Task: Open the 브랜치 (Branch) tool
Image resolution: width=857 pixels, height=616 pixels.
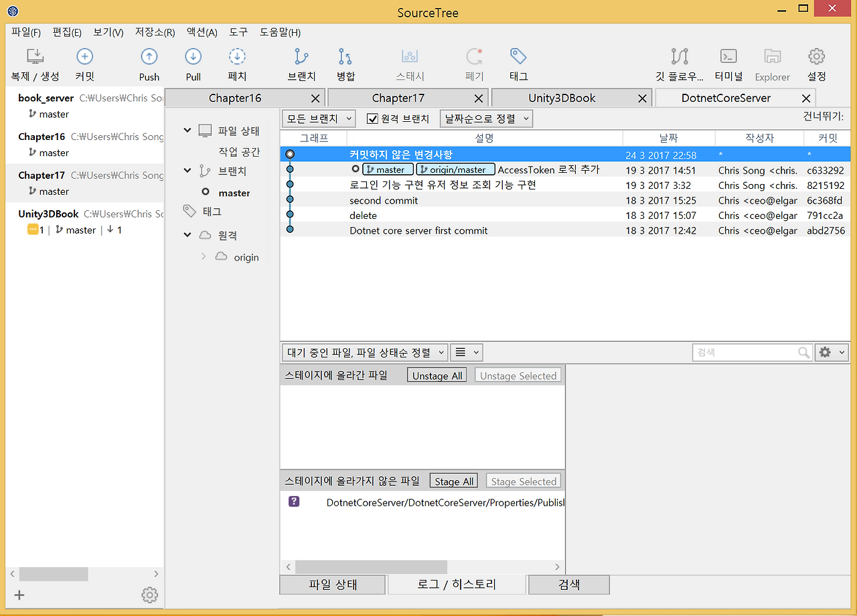Action: pyautogui.click(x=301, y=64)
